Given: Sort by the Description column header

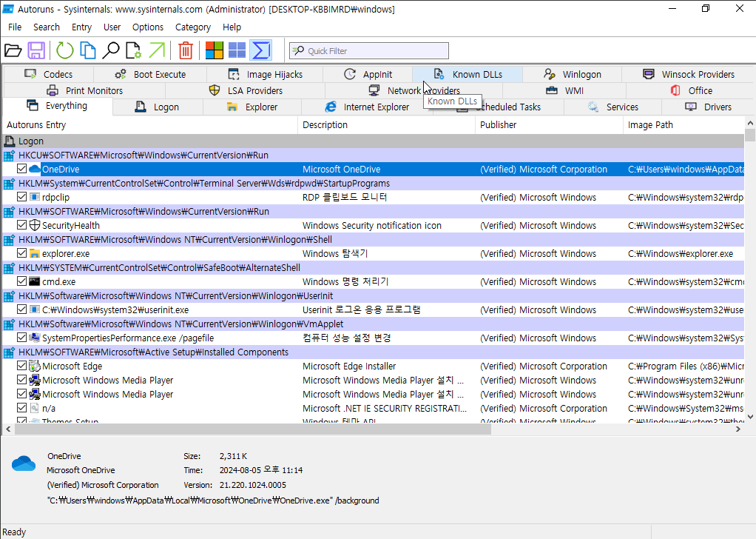Looking at the screenshot, I should 387,125.
